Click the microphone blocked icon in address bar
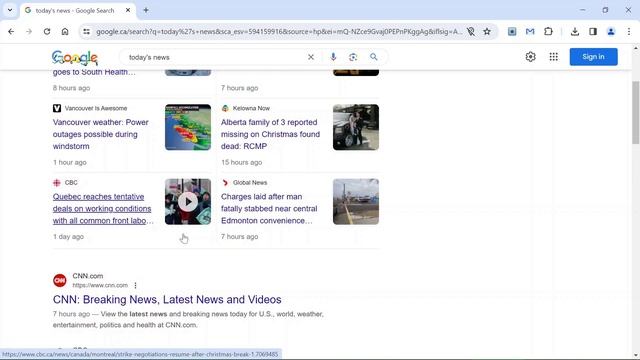640x360 pixels. pyautogui.click(x=471, y=31)
